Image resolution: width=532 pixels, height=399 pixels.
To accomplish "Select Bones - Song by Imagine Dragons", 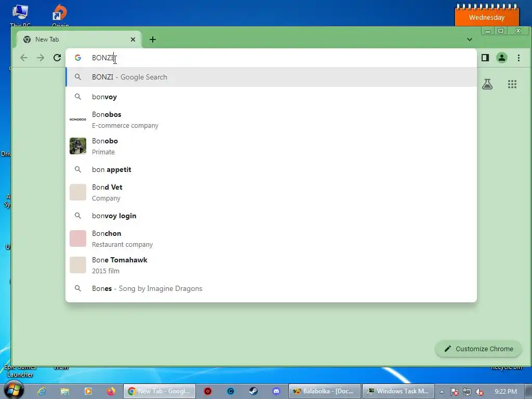I will (x=271, y=288).
